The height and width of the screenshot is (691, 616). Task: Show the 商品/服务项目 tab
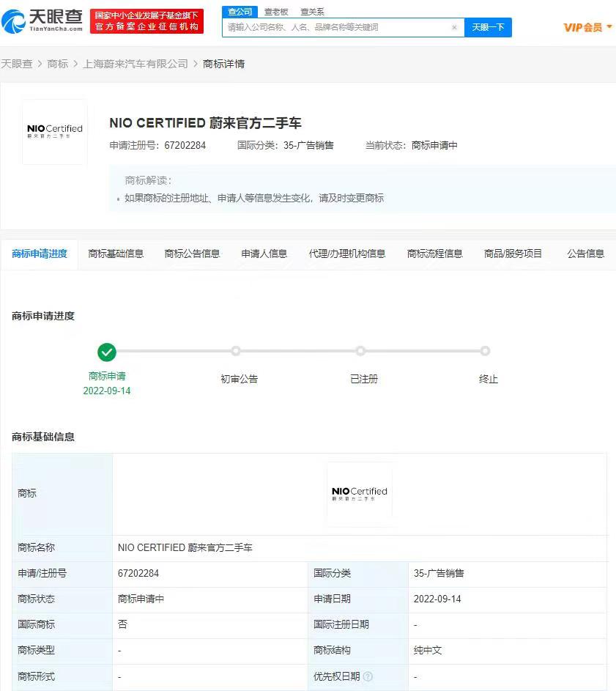click(x=513, y=254)
